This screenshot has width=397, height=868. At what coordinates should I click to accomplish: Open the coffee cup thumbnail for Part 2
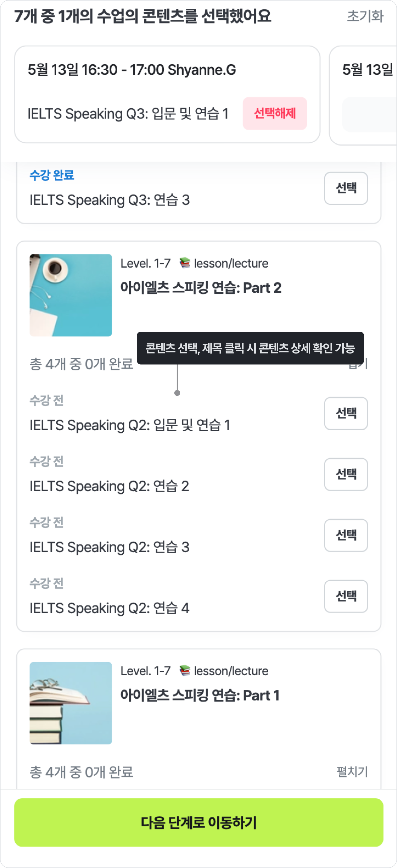71,295
